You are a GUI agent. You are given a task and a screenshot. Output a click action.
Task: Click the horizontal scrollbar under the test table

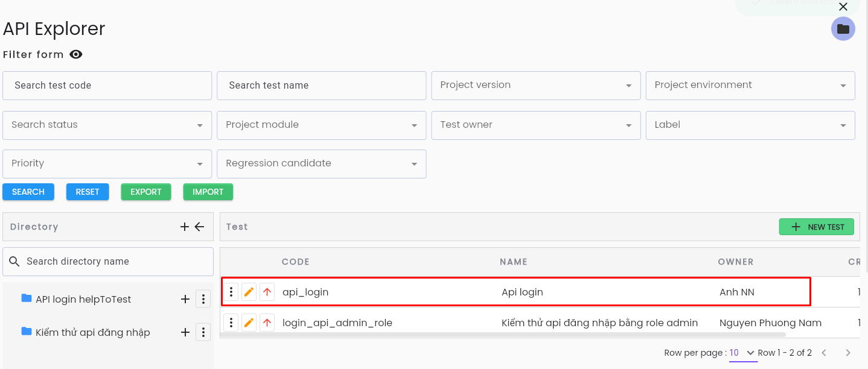coord(503,334)
